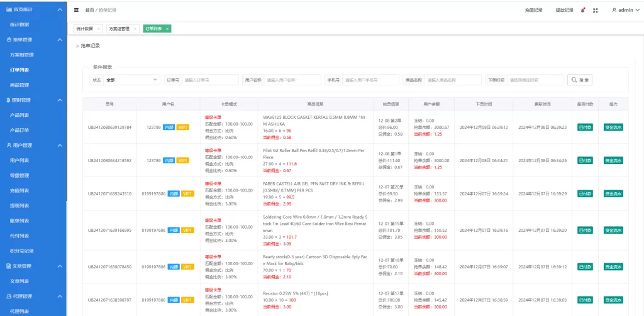Open the 充值记录 link in header

pos(533,10)
